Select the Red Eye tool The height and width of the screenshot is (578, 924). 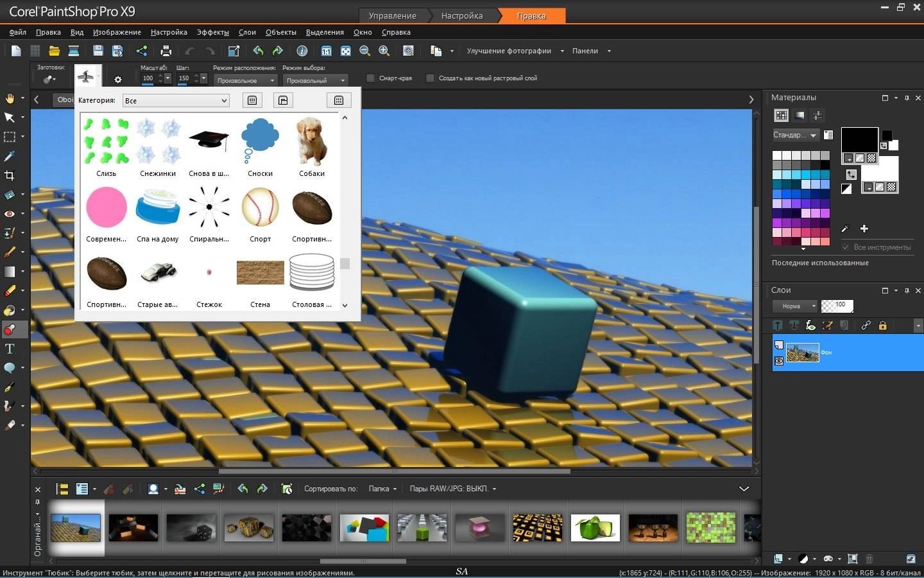[10, 214]
